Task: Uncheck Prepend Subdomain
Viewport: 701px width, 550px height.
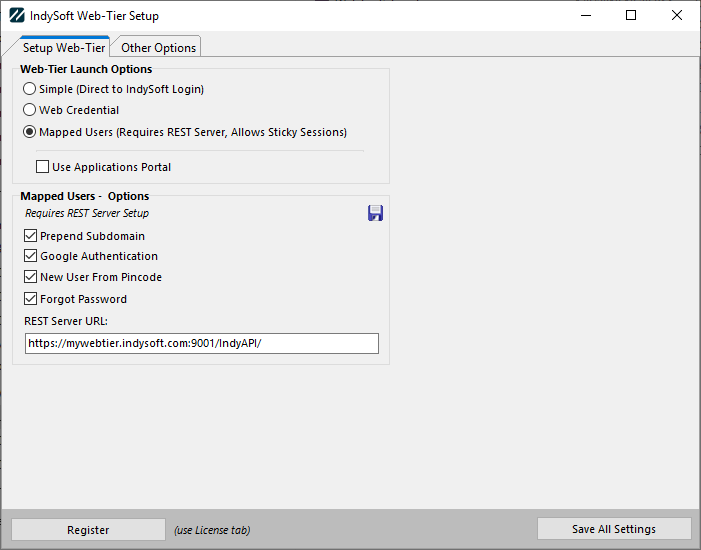Action: click(31, 236)
